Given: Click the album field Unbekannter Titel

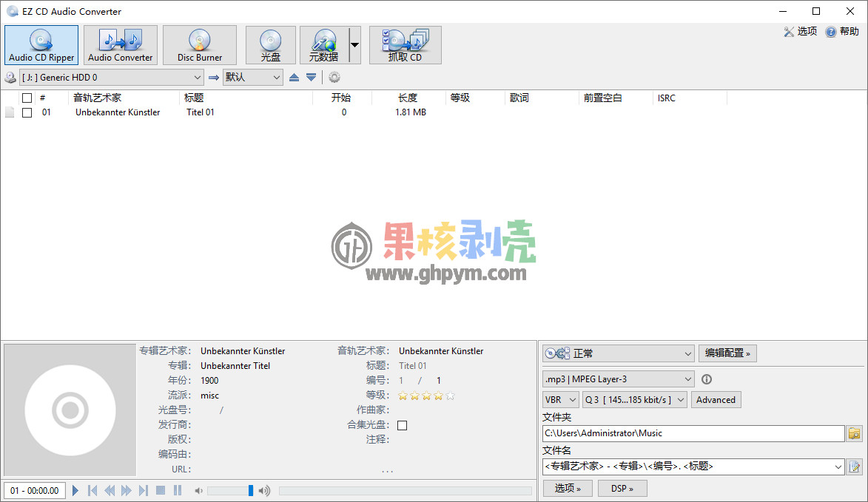Looking at the screenshot, I should pos(235,366).
